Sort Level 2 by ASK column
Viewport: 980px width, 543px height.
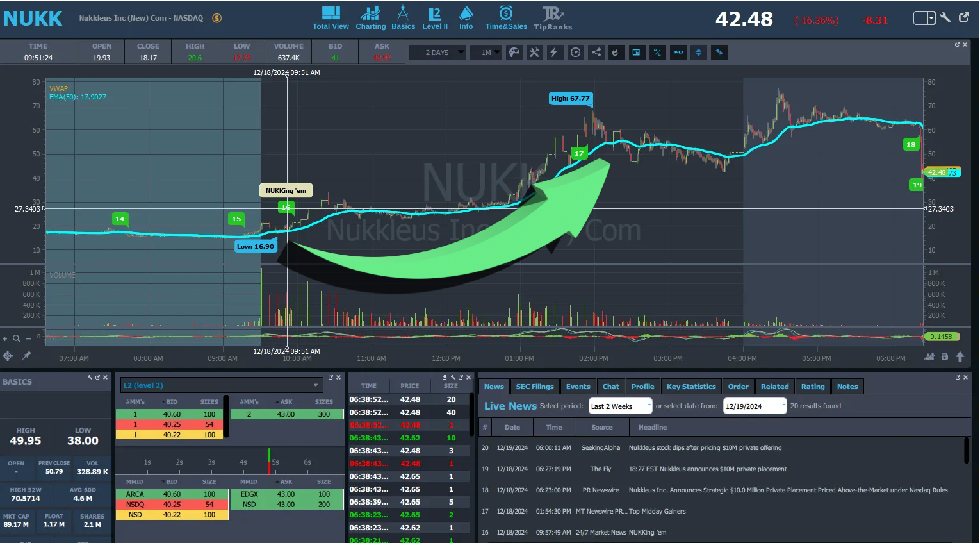click(286, 402)
